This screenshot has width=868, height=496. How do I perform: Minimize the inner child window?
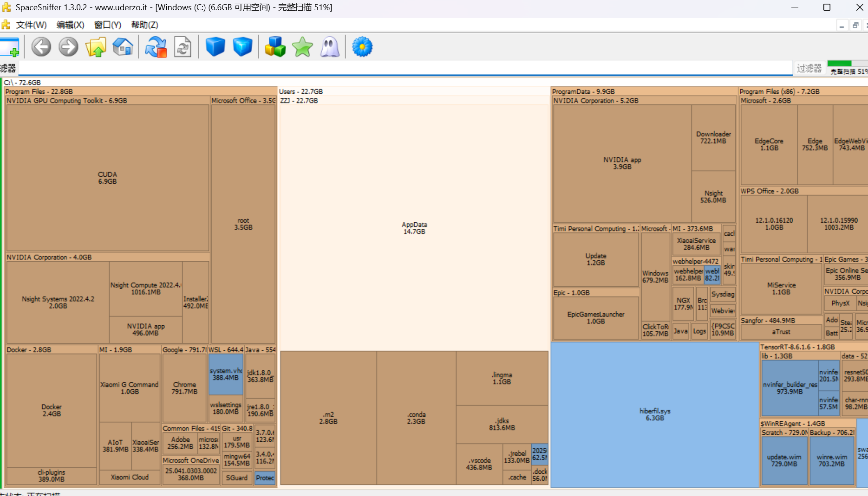pos(842,26)
